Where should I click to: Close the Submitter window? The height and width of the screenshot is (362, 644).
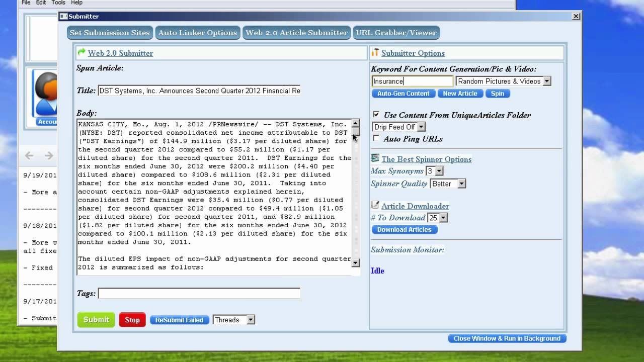pos(576,16)
